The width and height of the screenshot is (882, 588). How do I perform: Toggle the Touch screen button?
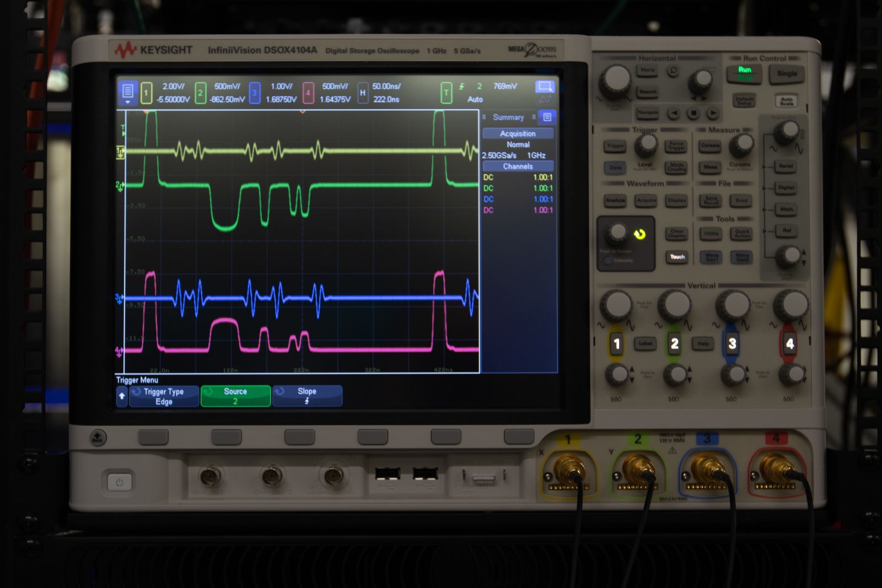coord(677,257)
